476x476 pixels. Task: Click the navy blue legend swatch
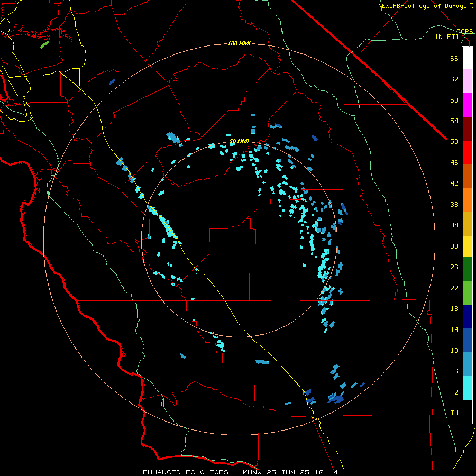click(x=467, y=317)
